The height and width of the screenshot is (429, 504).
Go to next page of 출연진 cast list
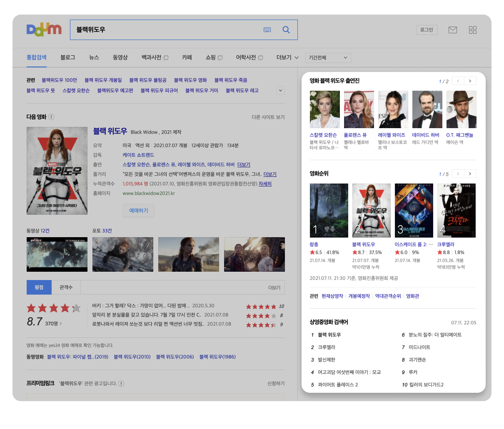470,81
